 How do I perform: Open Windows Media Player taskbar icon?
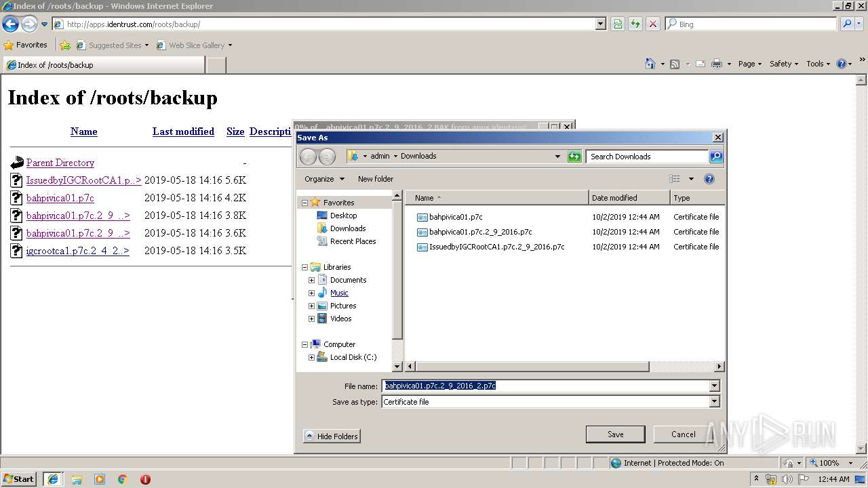click(100, 479)
